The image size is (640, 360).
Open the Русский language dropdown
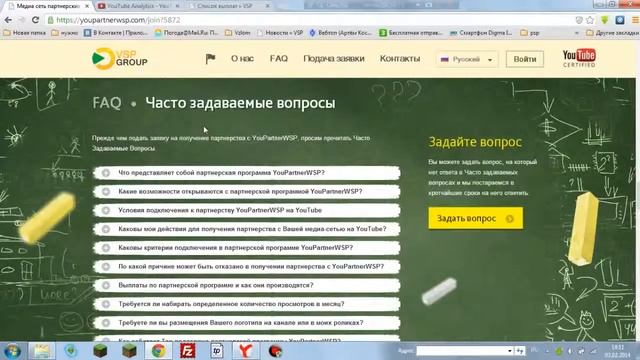(467, 59)
